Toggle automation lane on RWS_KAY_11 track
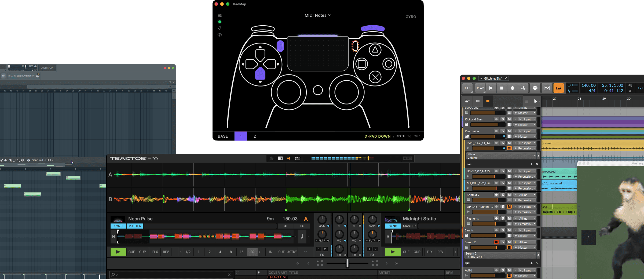The image size is (644, 279). coord(509,148)
